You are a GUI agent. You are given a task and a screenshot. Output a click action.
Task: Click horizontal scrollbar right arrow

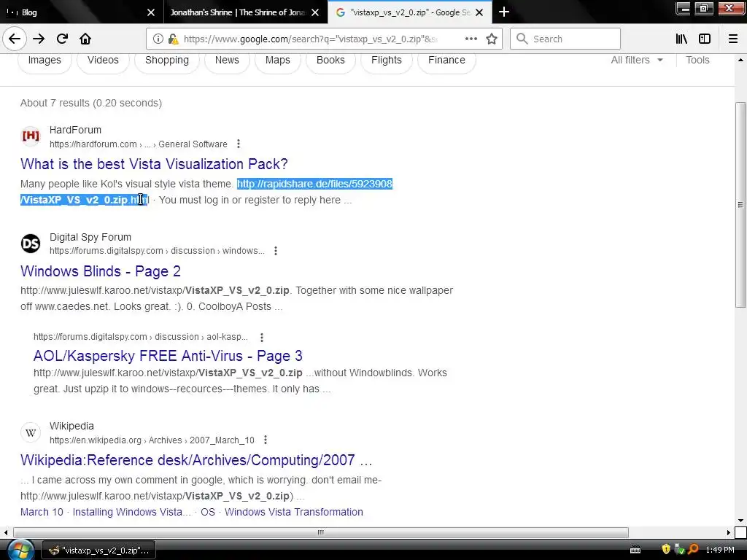pos(729,532)
